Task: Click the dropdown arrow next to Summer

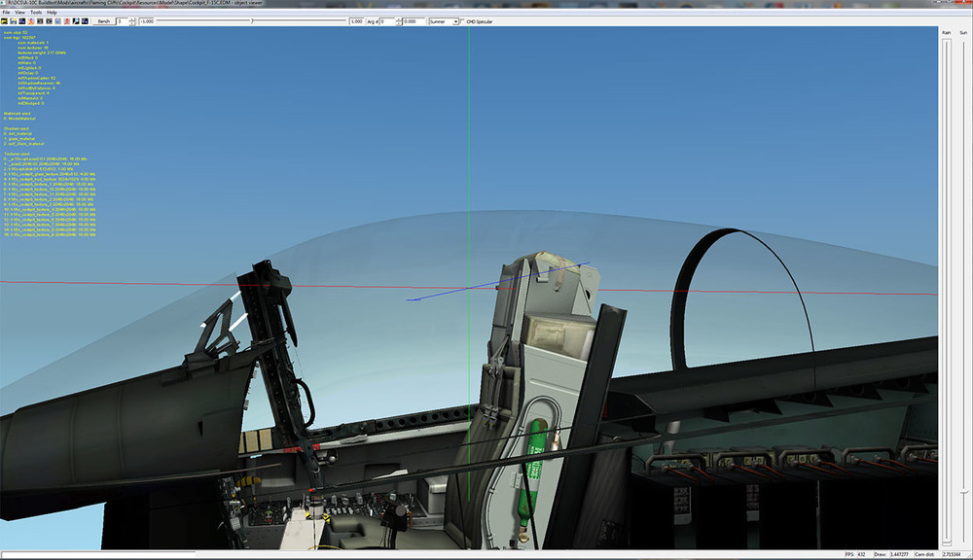Action: point(454,19)
